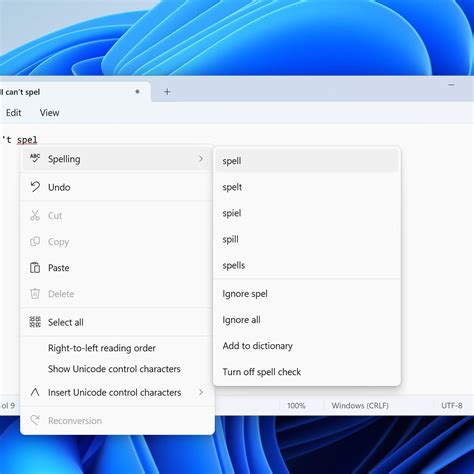The height and width of the screenshot is (474, 474).
Task: Click the Paste clipboard icon
Action: coord(35,268)
